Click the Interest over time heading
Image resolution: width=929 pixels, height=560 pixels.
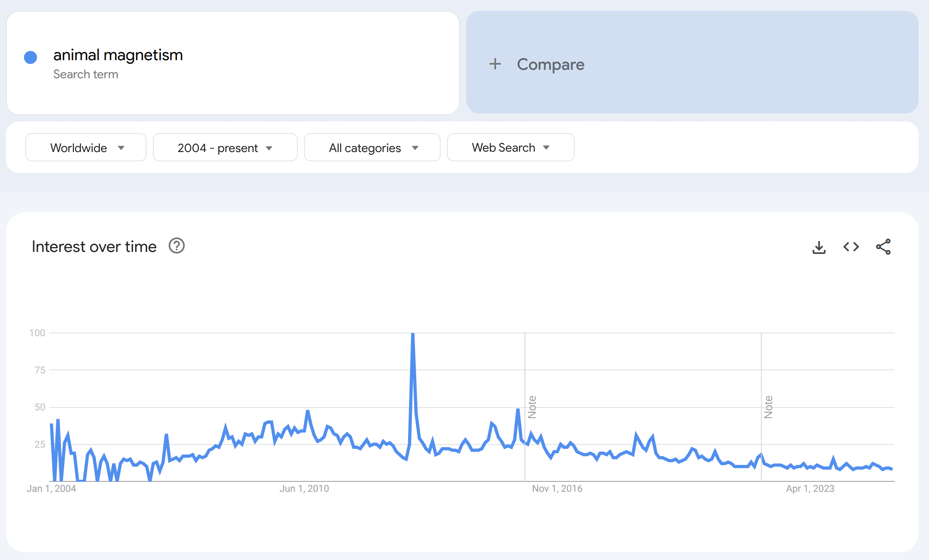[94, 247]
